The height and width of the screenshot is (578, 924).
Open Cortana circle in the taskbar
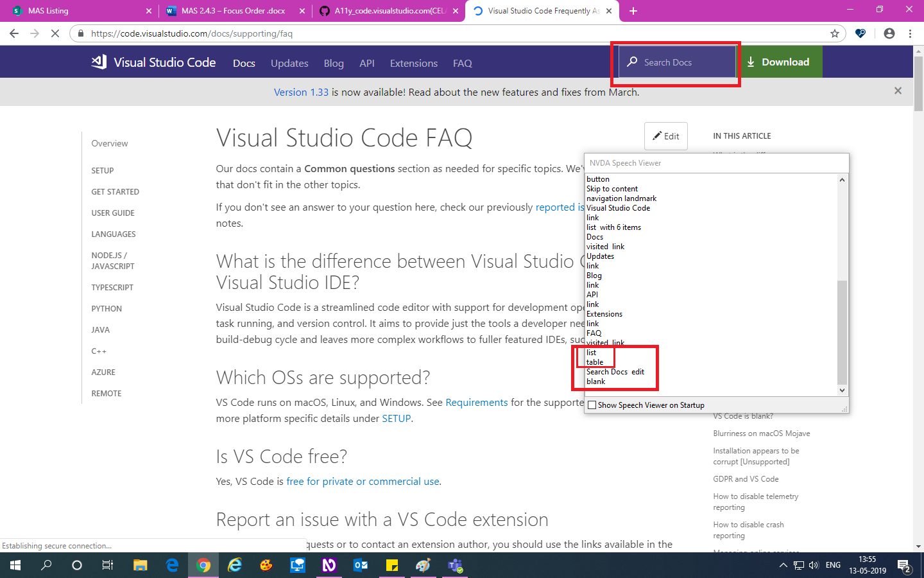tap(77, 565)
